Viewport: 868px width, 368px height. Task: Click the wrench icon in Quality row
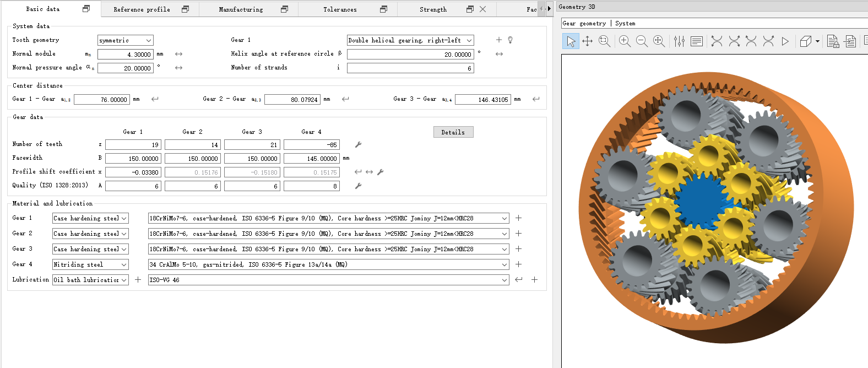click(358, 186)
